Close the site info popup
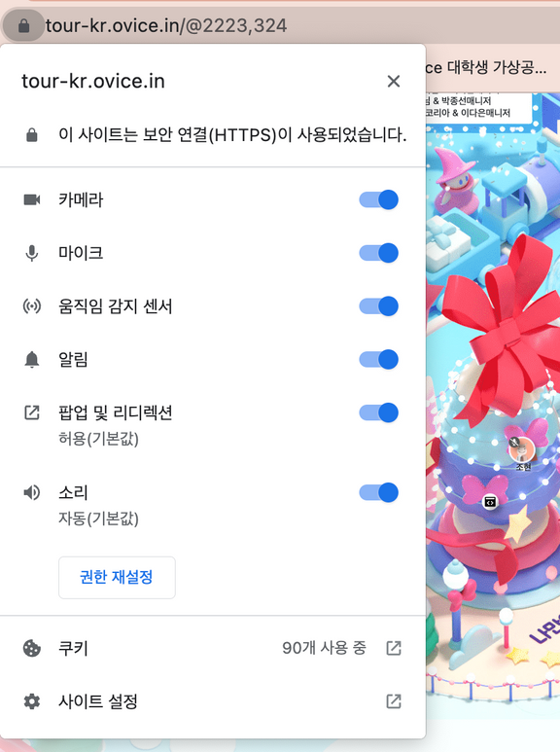The width and height of the screenshot is (560, 752). tap(394, 81)
